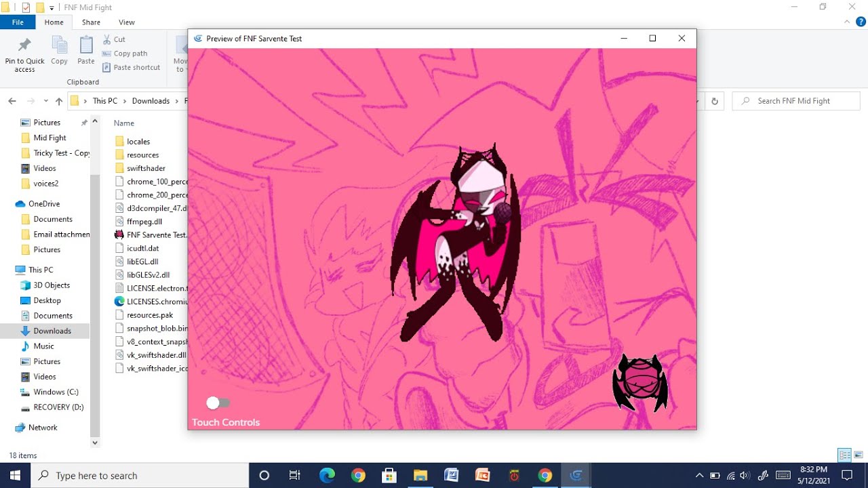
Task: Click Downloads in the address bar path
Action: [151, 101]
